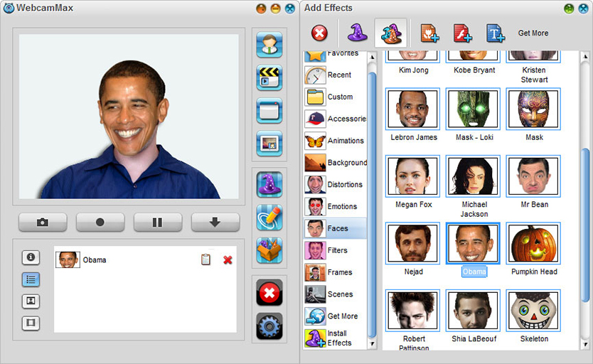The width and height of the screenshot is (593, 364).
Task: Apply the Robert Pattinson face effect
Action: click(x=412, y=311)
